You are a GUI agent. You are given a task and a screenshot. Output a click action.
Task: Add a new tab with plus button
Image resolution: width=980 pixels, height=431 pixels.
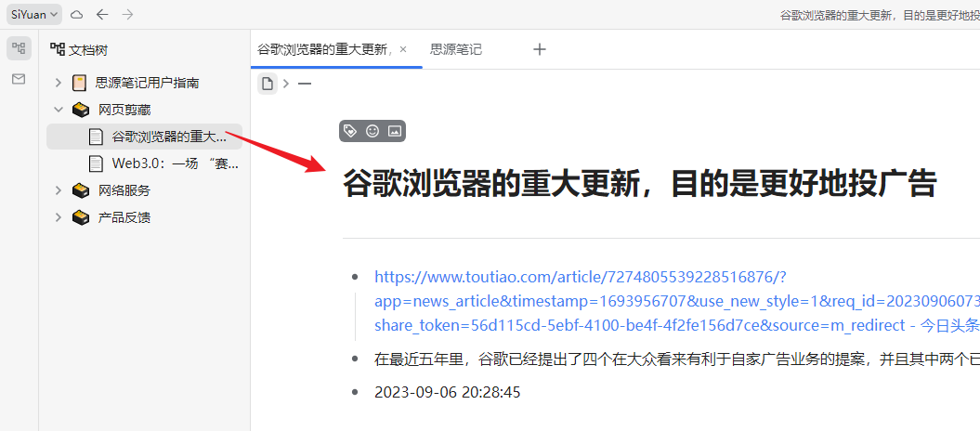540,49
